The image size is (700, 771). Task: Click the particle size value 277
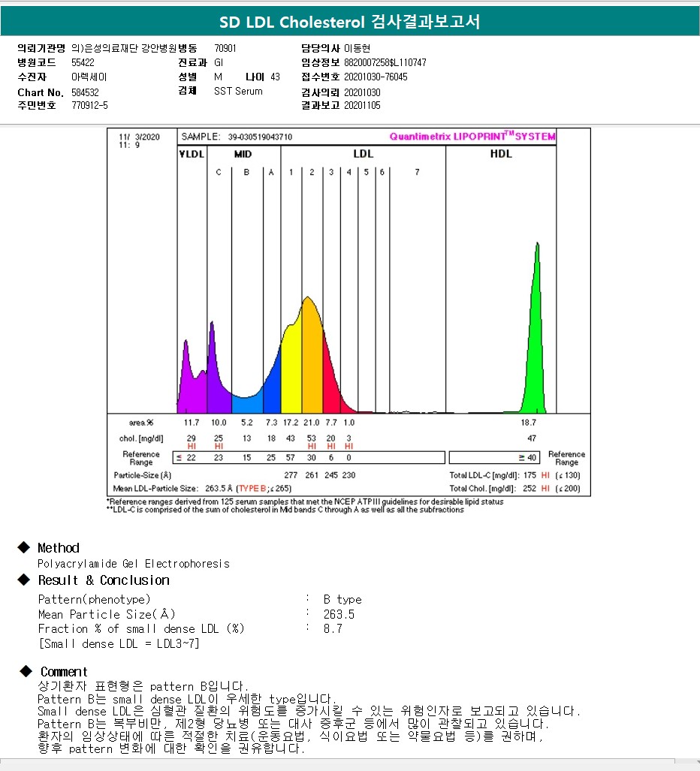291,475
